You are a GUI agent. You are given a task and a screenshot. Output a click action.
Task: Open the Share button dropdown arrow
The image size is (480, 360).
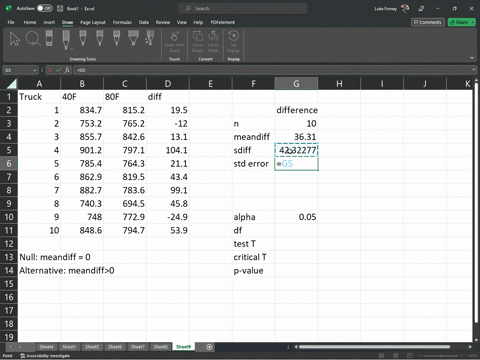click(473, 22)
